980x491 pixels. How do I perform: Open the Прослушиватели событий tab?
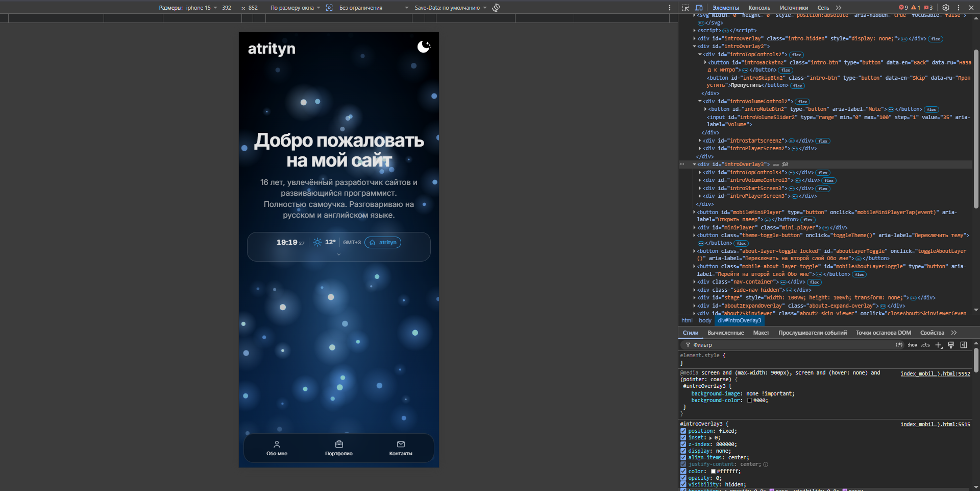[812, 333]
